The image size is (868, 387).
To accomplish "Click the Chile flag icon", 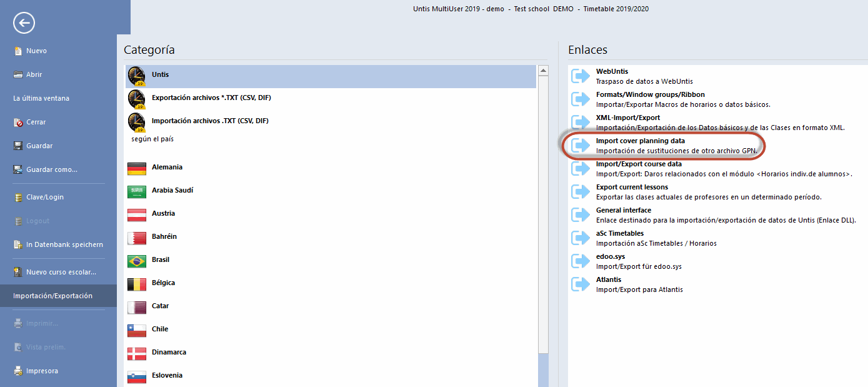I will (136, 330).
